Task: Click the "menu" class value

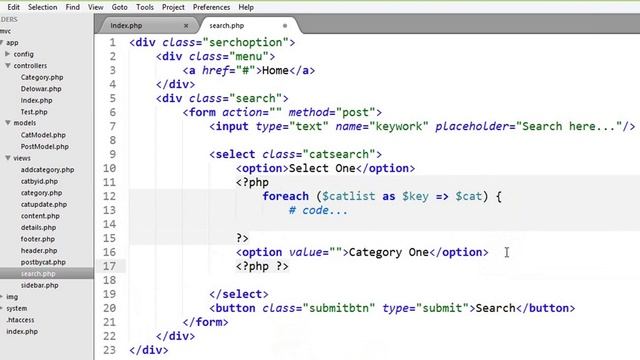Action: pyautogui.click(x=249, y=56)
